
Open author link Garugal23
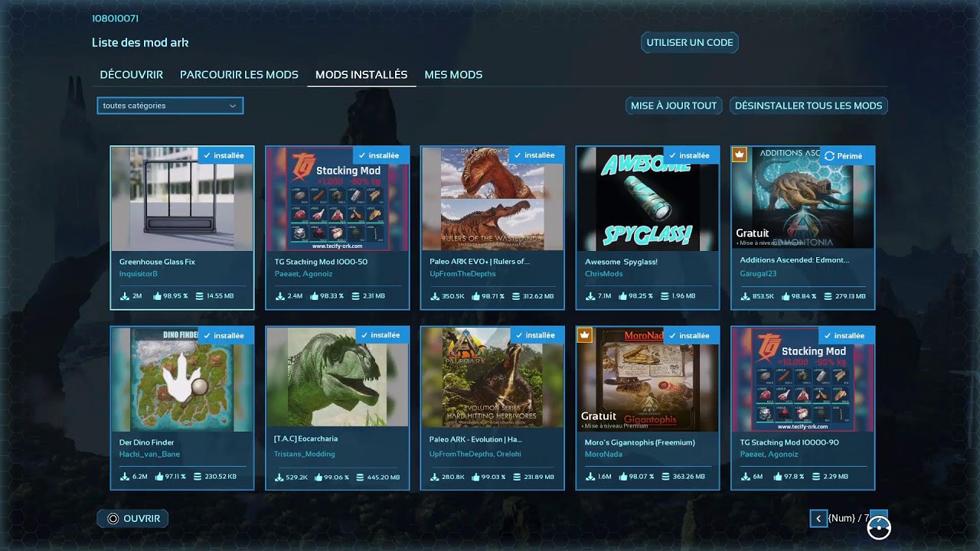click(758, 273)
